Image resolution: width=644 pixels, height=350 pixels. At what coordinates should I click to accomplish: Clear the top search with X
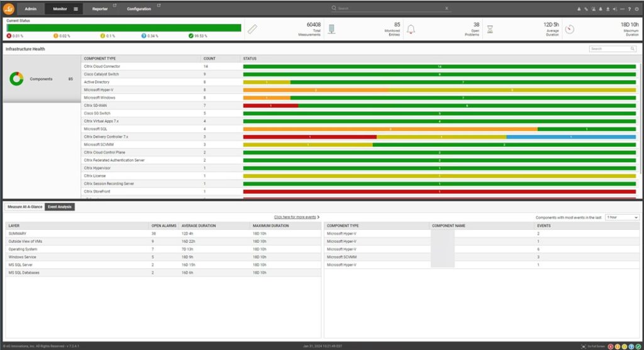447,8
